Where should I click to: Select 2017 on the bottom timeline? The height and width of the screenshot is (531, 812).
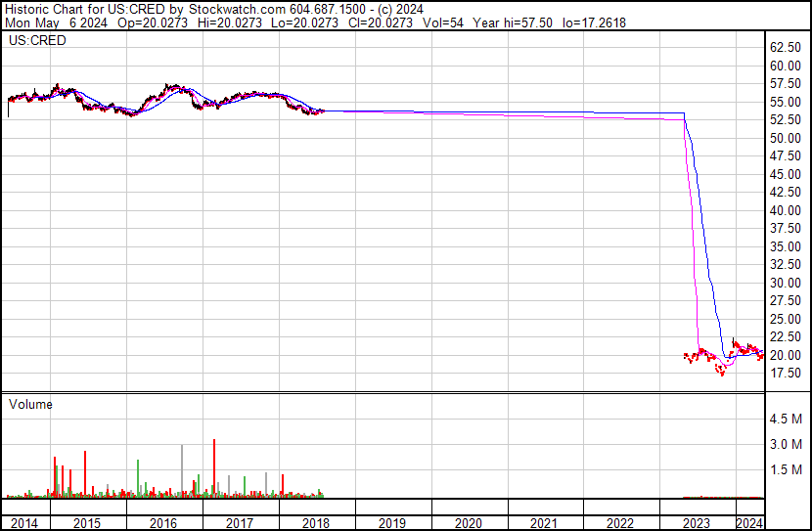[x=241, y=523]
